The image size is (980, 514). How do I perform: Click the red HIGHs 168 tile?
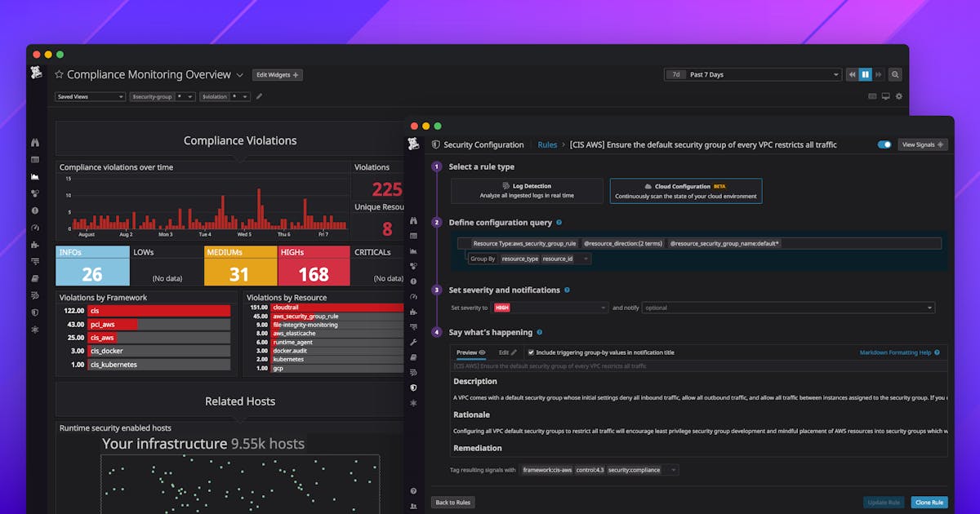point(314,266)
